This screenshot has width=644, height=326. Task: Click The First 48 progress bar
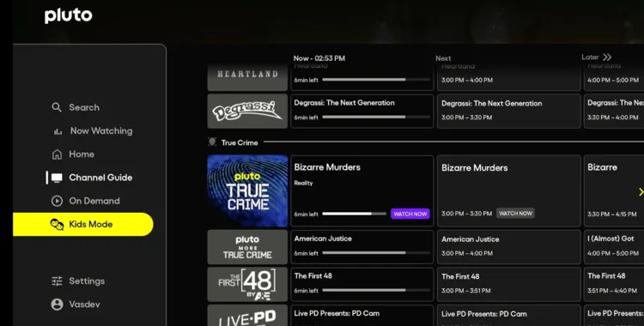[376, 291]
